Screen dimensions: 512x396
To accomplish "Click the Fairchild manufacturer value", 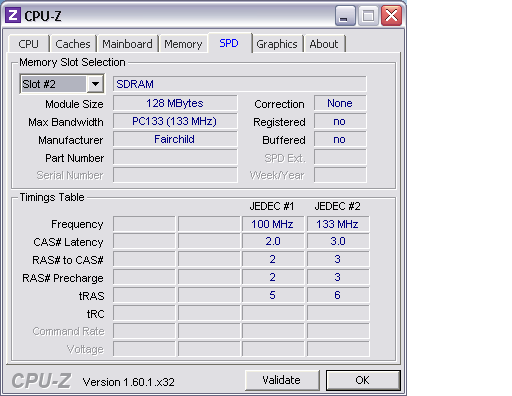I will coord(175,139).
